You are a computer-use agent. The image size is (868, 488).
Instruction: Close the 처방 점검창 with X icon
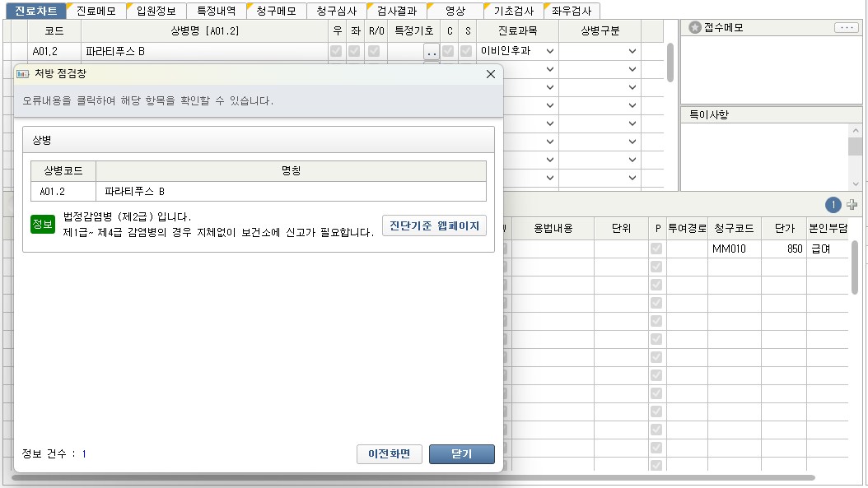point(491,74)
